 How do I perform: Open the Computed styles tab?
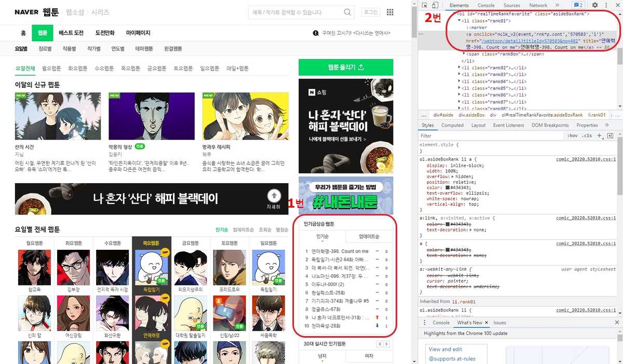click(x=452, y=125)
